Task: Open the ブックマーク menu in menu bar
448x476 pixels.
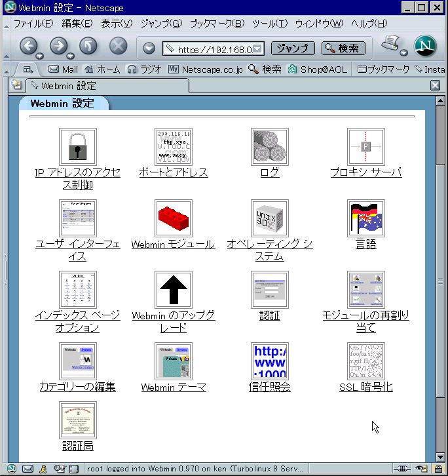Action: 216,24
